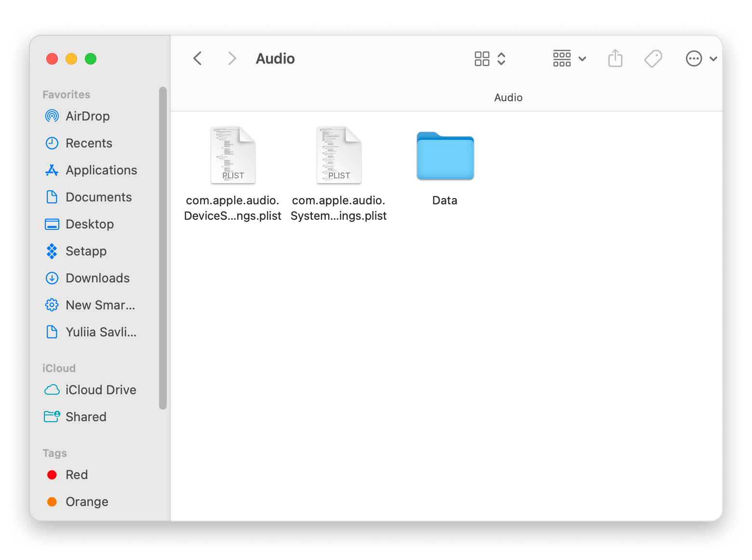
Task: Select the Data folder
Action: (x=445, y=157)
